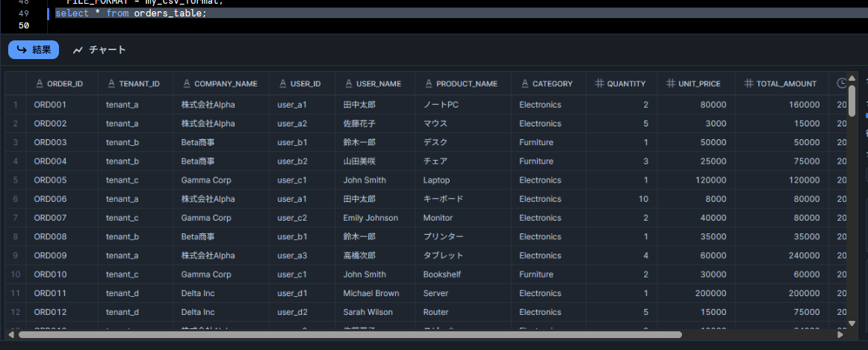The width and height of the screenshot is (868, 350).
Task: Click the text-type icon beside ORDER_ID
Action: click(x=40, y=84)
